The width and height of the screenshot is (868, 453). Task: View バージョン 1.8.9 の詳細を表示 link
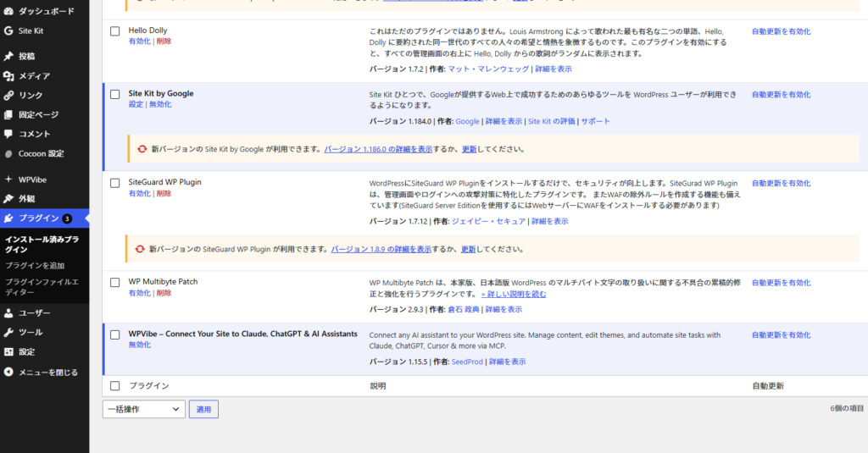pos(381,250)
